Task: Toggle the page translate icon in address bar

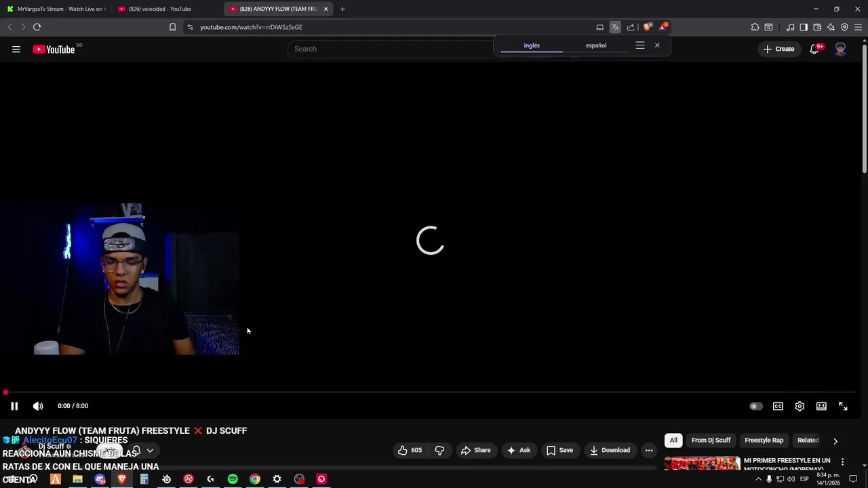Action: 615,27
